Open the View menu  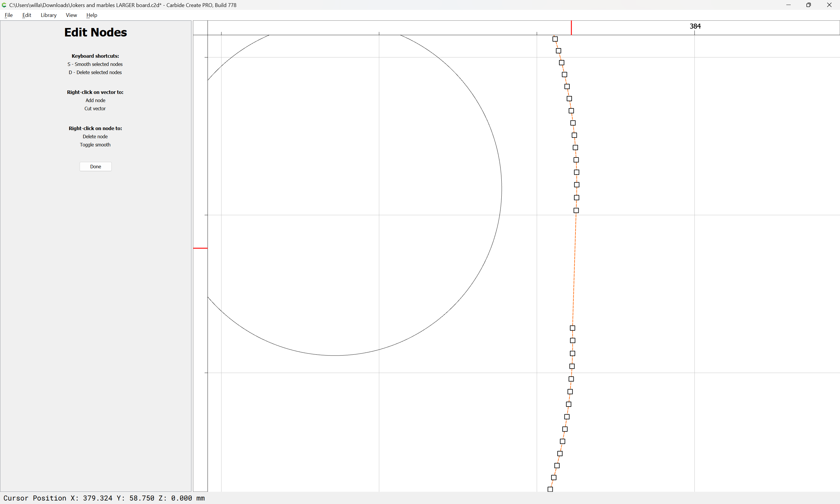71,15
